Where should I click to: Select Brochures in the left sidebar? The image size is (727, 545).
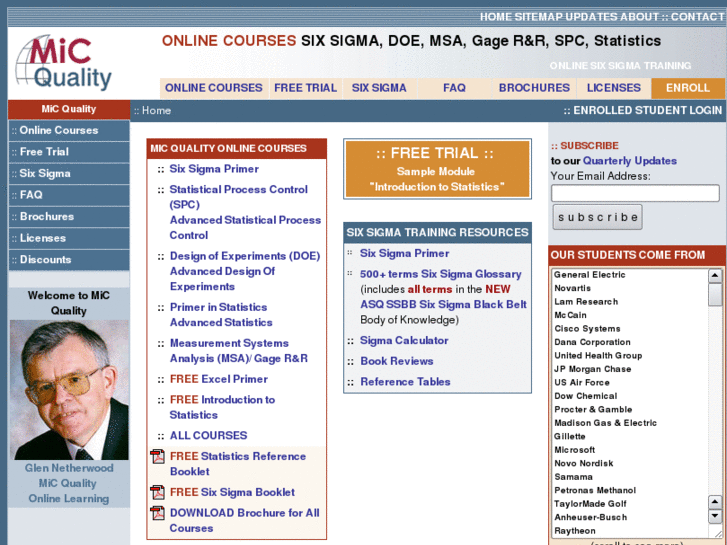point(69,217)
